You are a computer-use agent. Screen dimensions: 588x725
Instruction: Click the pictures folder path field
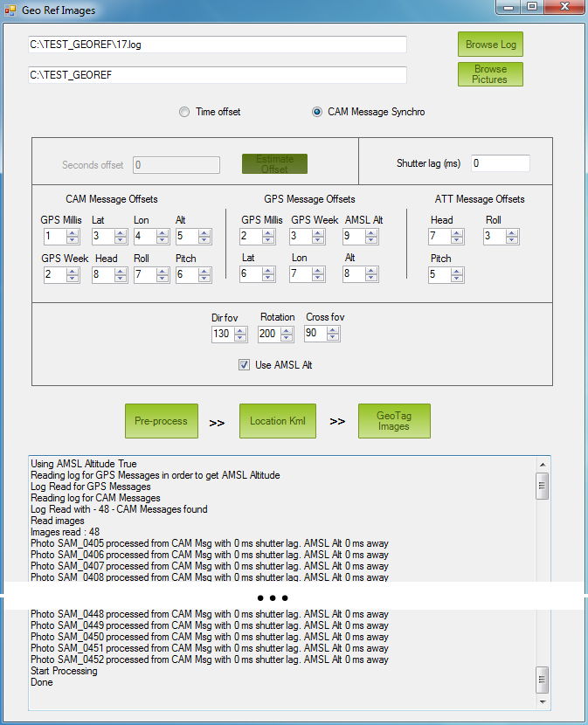(218, 75)
